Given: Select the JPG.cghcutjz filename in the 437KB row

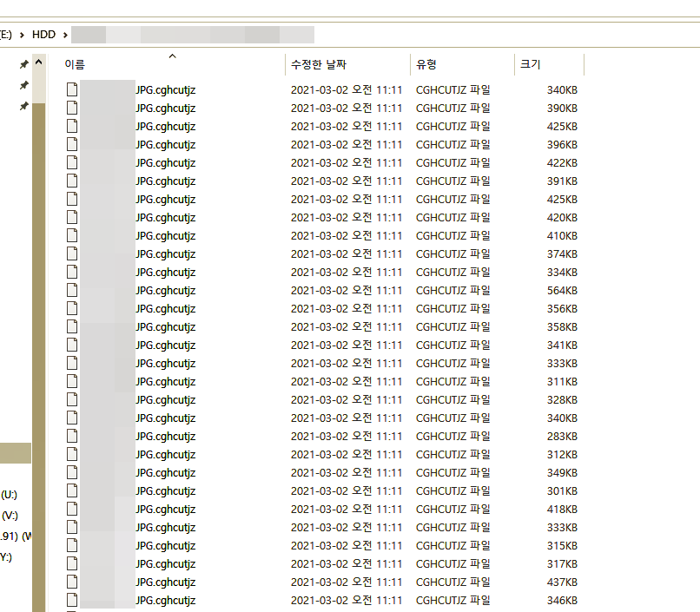Looking at the screenshot, I should pos(166,582).
